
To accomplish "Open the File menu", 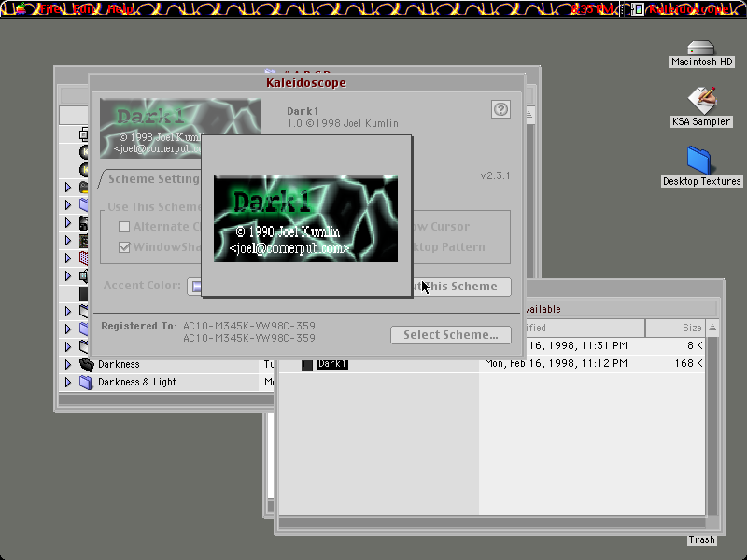I will [50, 8].
